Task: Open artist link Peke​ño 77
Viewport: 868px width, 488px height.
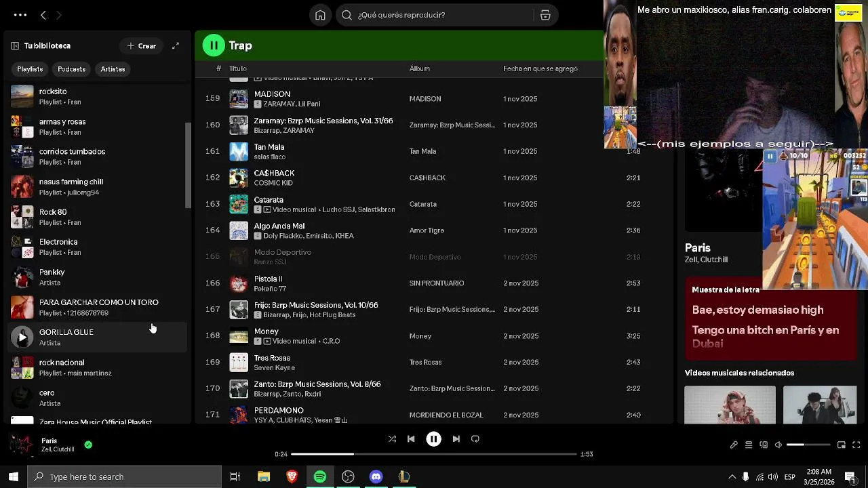Action: (270, 289)
